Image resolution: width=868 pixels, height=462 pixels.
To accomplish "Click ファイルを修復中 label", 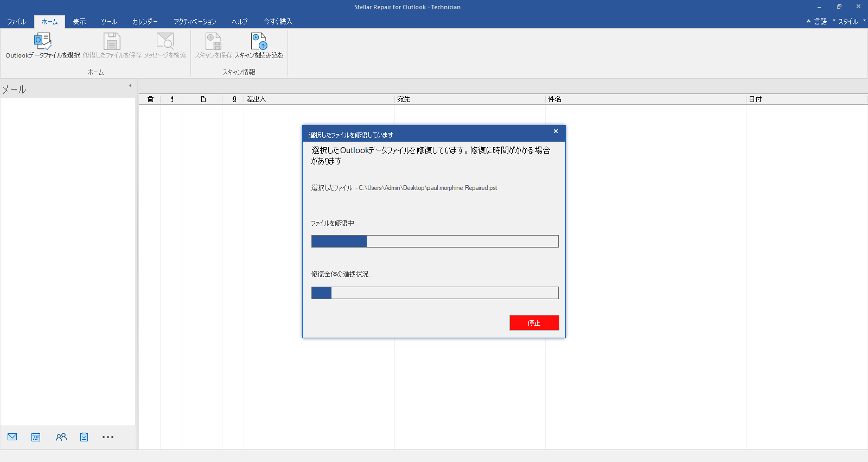I will click(335, 223).
